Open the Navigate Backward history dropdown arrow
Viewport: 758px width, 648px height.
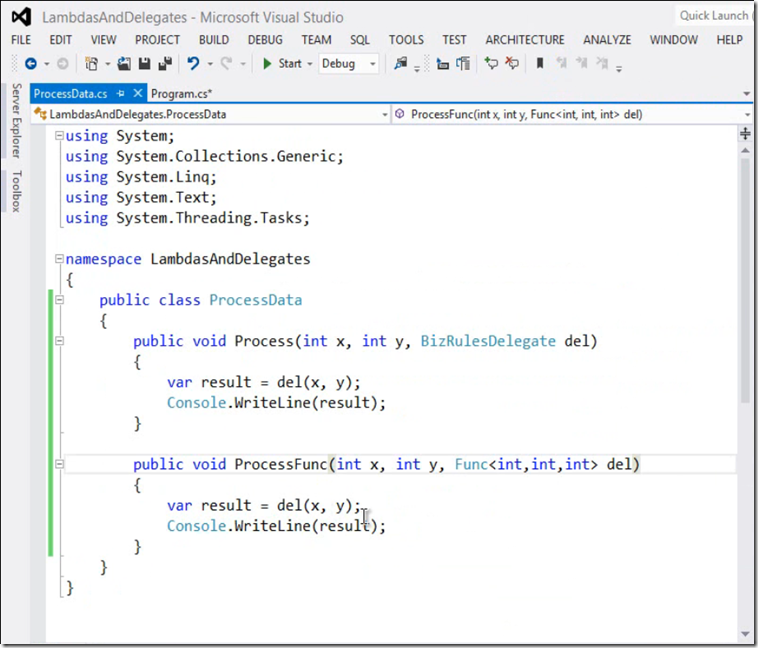pyautogui.click(x=46, y=64)
